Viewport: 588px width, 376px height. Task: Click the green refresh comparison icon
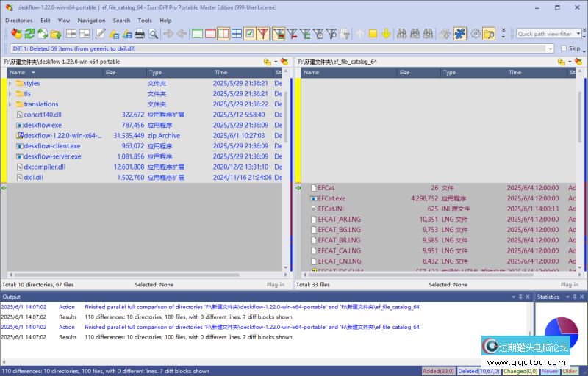point(29,34)
